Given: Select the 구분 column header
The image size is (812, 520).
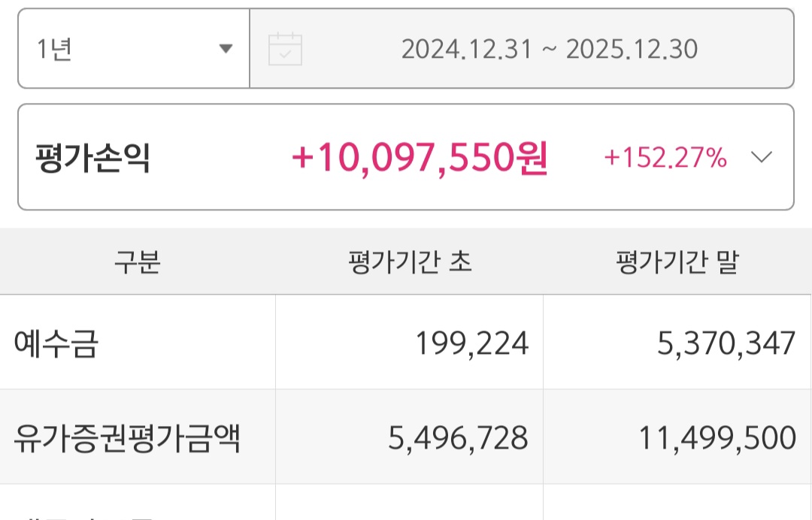Looking at the screenshot, I should point(137,262).
